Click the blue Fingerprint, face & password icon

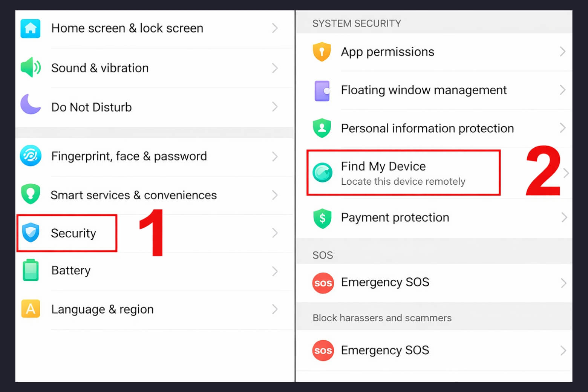pos(31,156)
